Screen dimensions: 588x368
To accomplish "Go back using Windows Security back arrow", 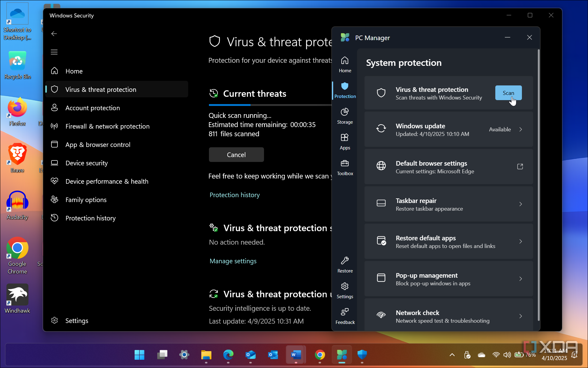I will point(54,34).
